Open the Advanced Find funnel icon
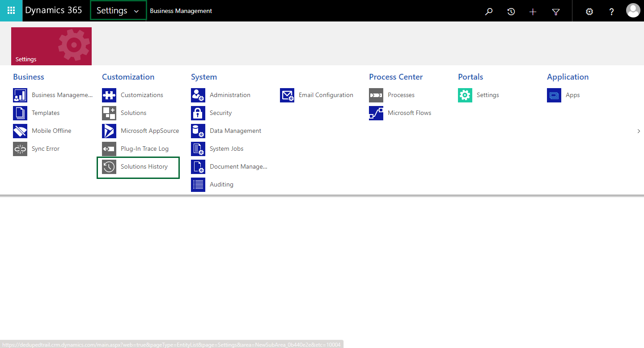Image resolution: width=644 pixels, height=348 pixels. pos(556,12)
